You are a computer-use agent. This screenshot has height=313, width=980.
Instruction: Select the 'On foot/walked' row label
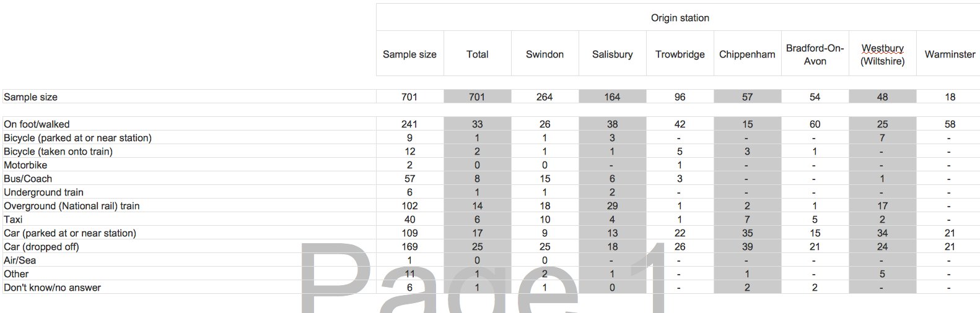[37, 124]
